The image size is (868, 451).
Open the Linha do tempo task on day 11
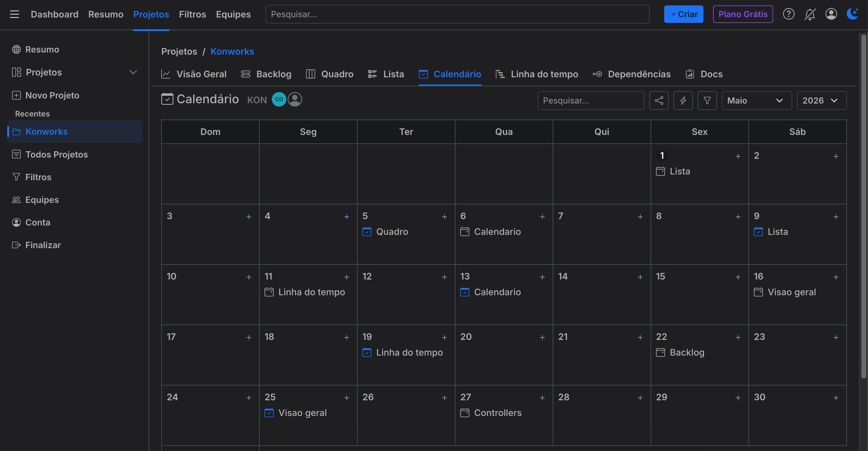[305, 292]
